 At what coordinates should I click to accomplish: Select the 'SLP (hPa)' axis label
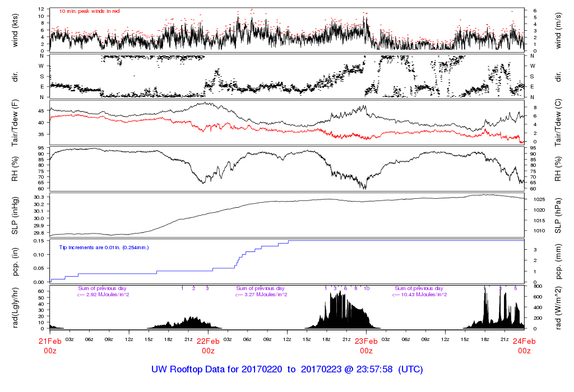click(558, 216)
